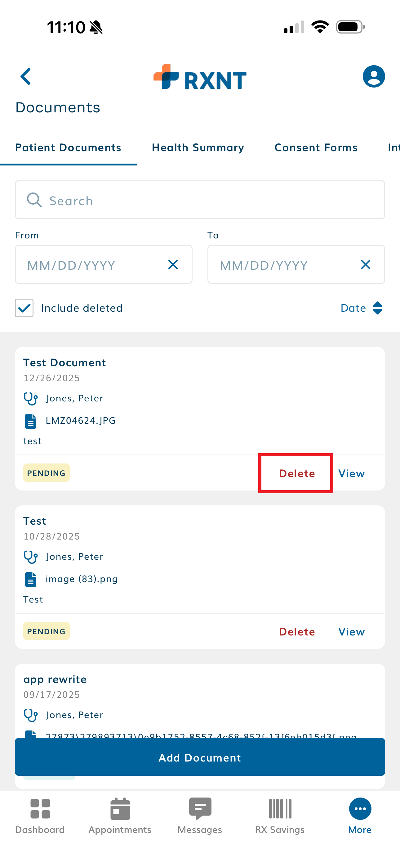Clear the To date field
Viewport: 400px width, 868px height.
click(x=365, y=265)
